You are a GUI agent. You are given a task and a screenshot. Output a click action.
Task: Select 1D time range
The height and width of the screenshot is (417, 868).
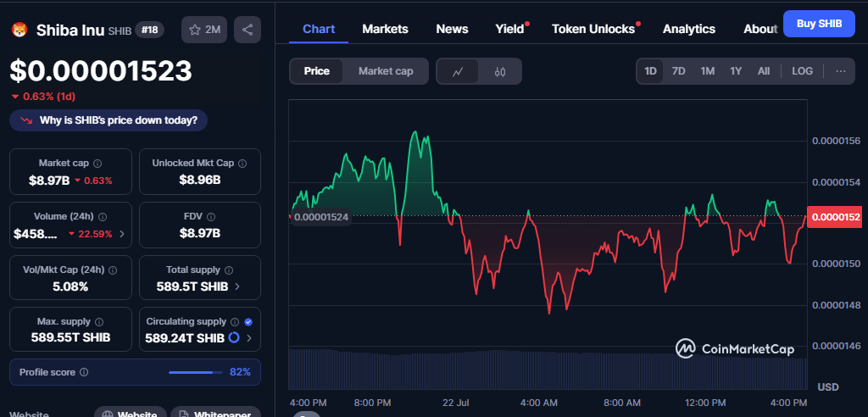650,71
